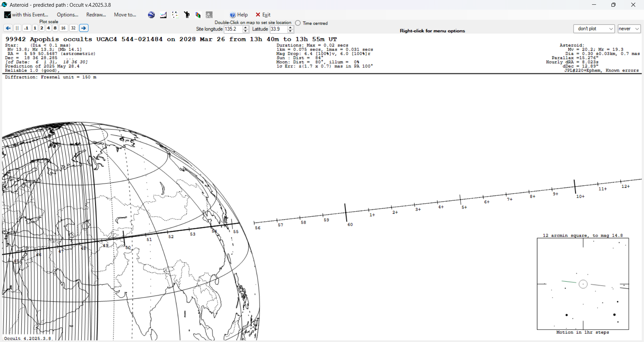Set plot scale to 32
The height and width of the screenshot is (342, 644).
pos(73,28)
